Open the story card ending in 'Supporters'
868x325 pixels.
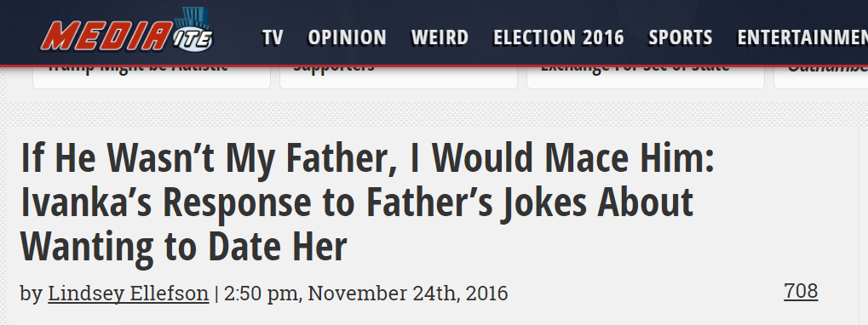coord(399,77)
